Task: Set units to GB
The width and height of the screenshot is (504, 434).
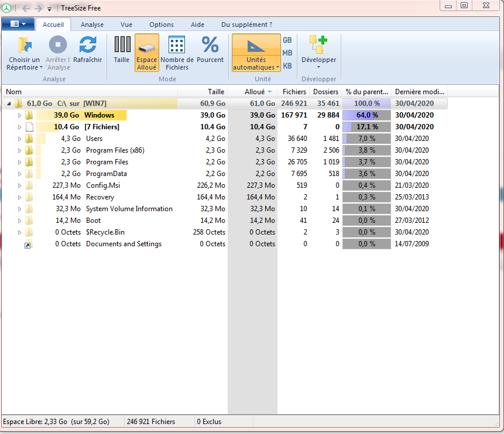Action: 287,40
